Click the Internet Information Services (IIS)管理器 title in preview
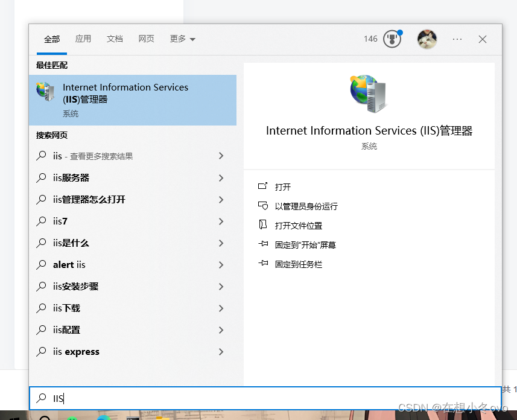The image size is (517, 420). point(369,131)
